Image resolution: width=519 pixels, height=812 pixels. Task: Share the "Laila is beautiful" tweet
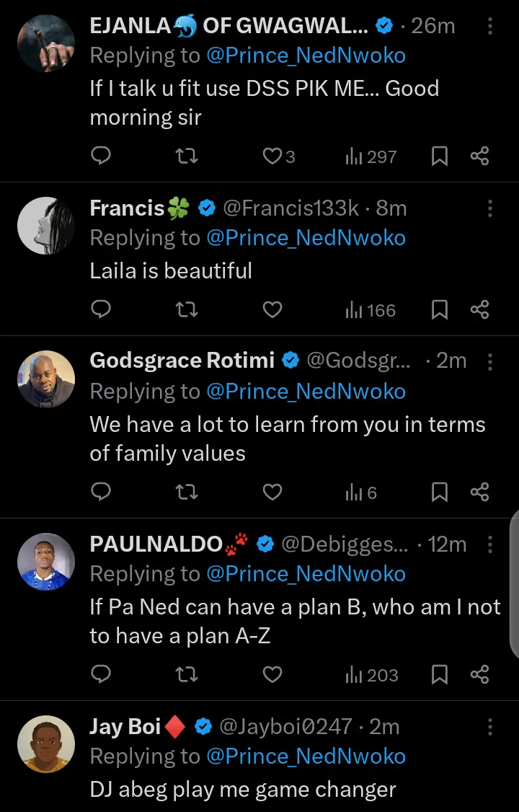[479, 310]
